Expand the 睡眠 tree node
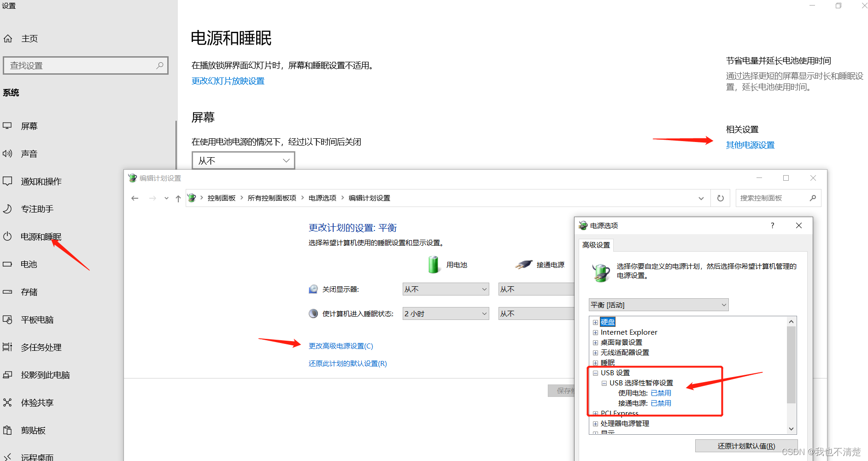The height and width of the screenshot is (461, 868). click(595, 363)
